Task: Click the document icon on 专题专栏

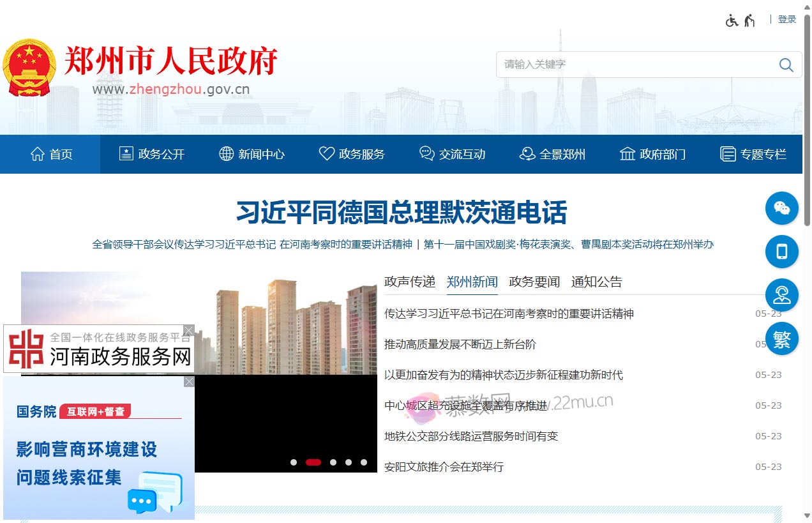Action: tap(727, 153)
